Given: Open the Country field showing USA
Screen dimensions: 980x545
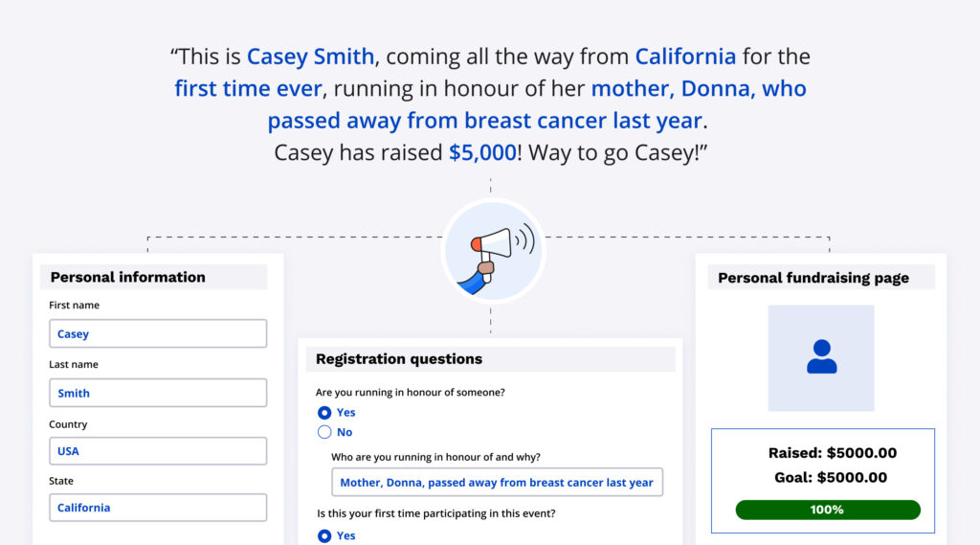Looking at the screenshot, I should coord(158,451).
